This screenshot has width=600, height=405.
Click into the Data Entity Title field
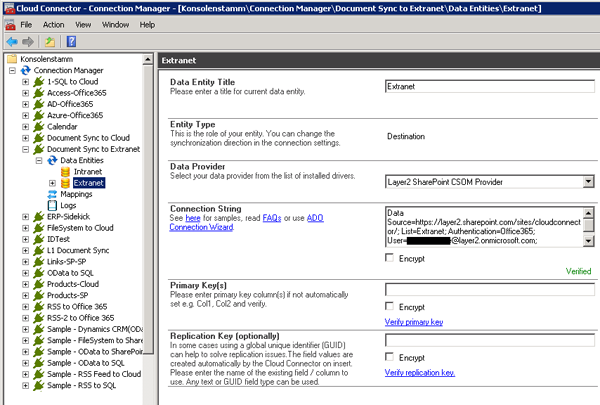point(489,86)
